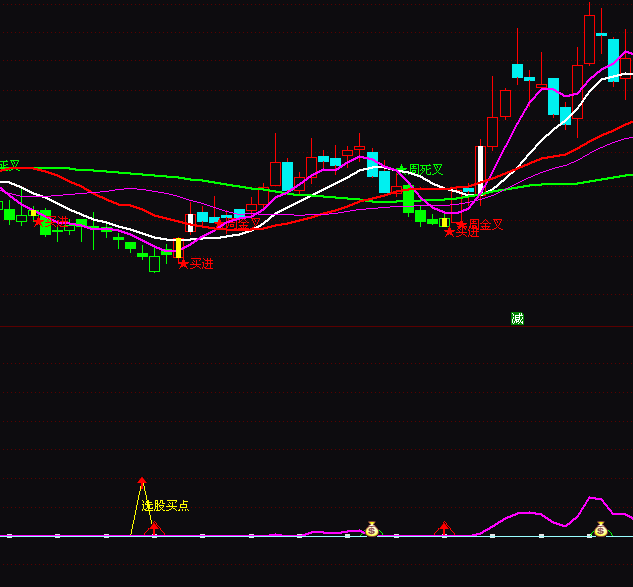
Task: Select the 选股买点 yellow text label
Action: [166, 506]
